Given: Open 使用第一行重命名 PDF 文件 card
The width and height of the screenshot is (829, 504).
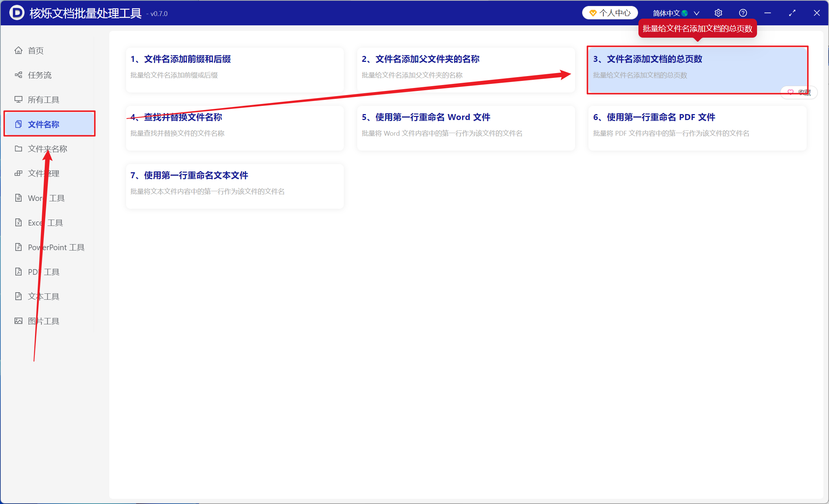Looking at the screenshot, I should (697, 128).
